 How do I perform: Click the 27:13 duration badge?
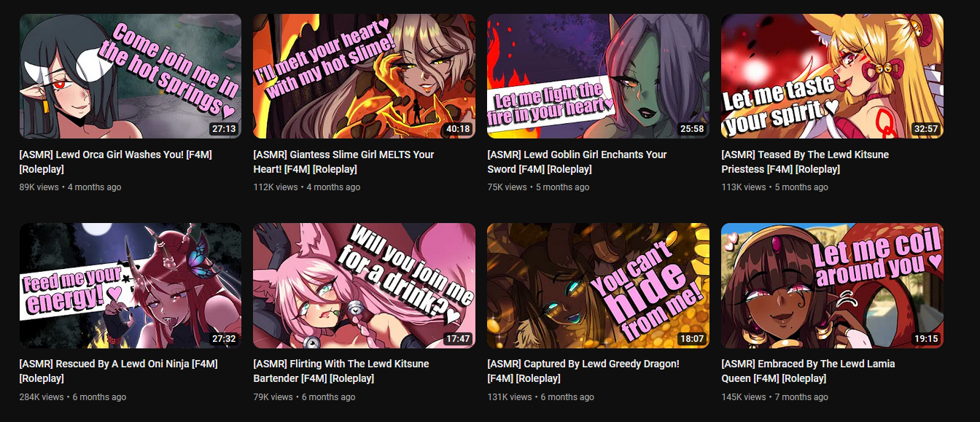223,129
